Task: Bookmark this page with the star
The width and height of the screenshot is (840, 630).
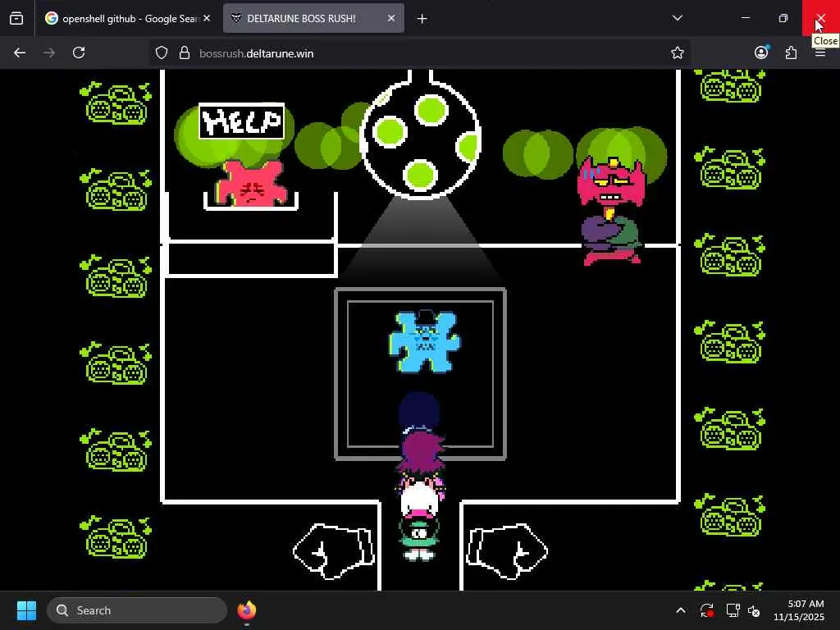Action: coord(677,53)
